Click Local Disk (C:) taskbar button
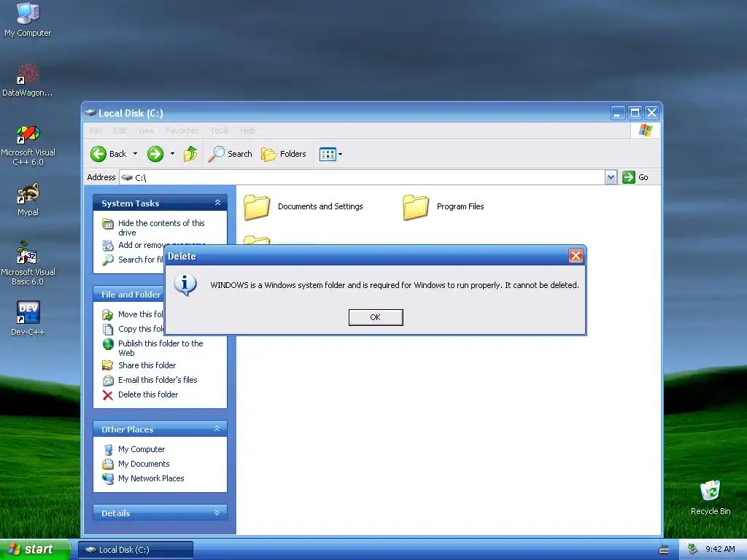The height and width of the screenshot is (560, 747). point(135,550)
